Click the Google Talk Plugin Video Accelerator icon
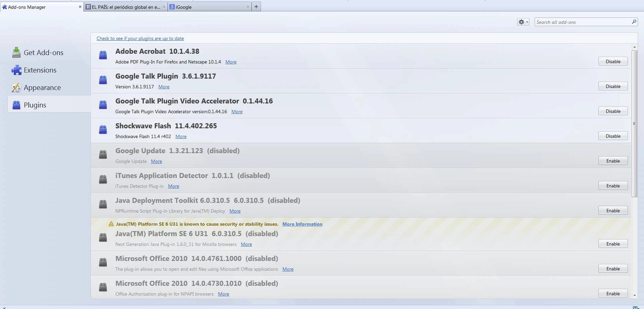Image resolution: width=644 pixels, height=309 pixels. click(103, 104)
